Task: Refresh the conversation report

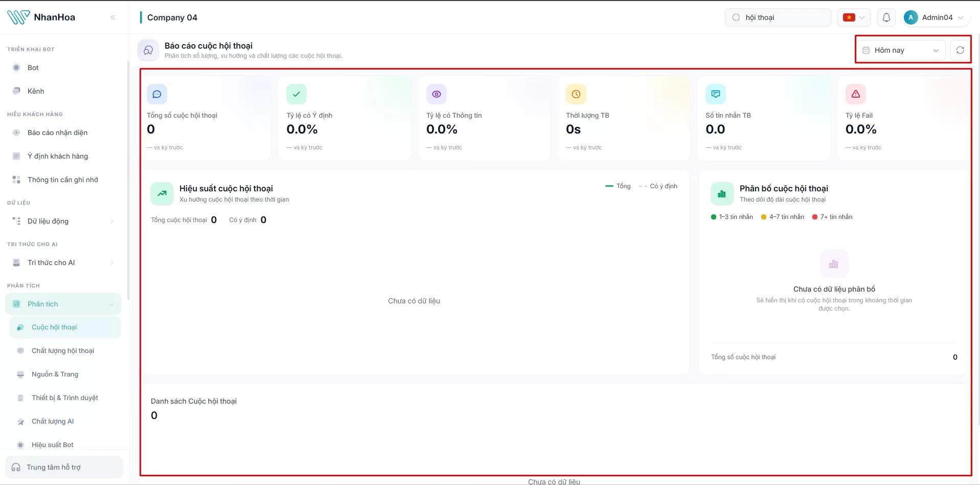Action: point(960,50)
